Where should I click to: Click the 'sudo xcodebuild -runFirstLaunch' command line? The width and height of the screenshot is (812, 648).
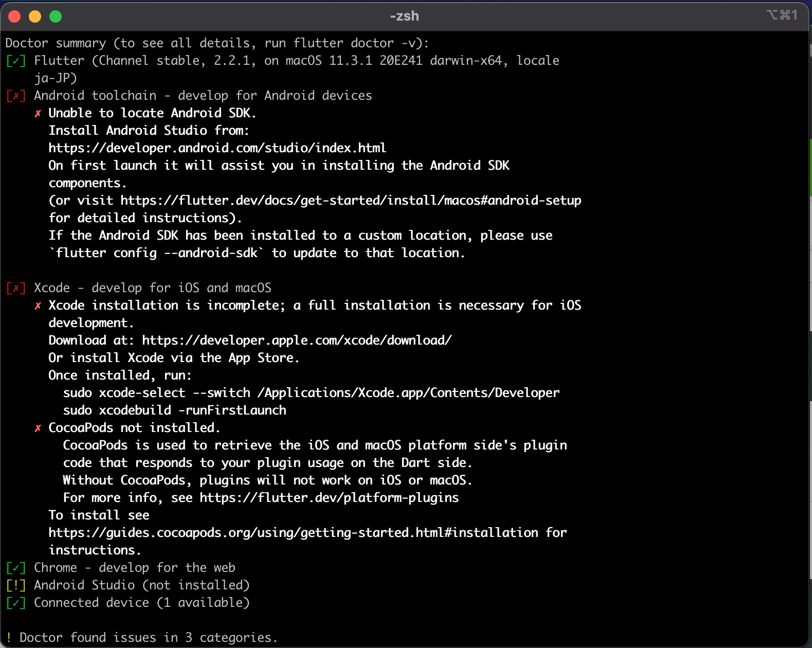coord(175,410)
